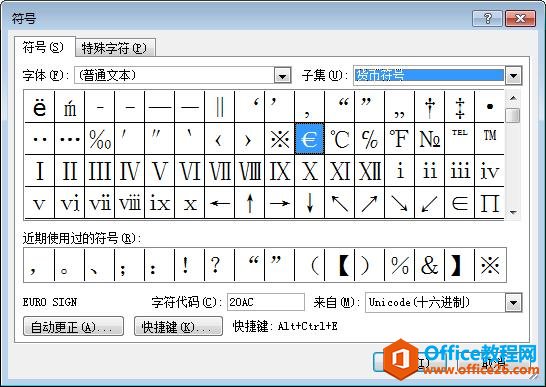Pick the degree Fahrenheit symbol

pos(399,139)
